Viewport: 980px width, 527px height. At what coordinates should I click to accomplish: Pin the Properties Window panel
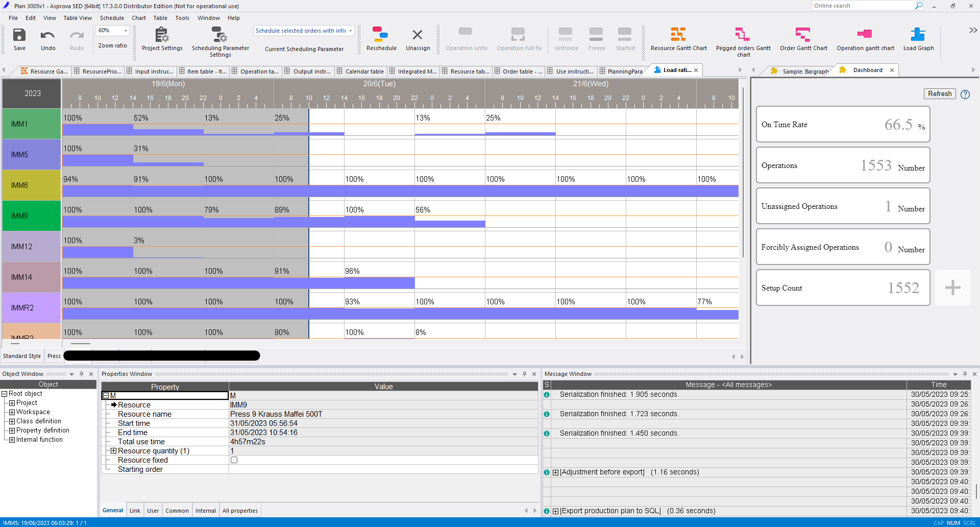pos(524,374)
